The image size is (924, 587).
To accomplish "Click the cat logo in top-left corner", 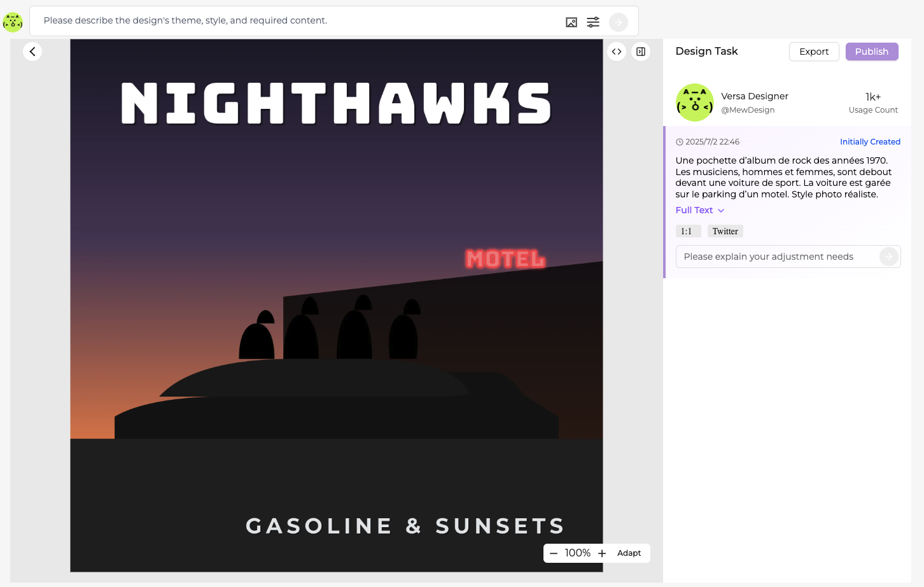I will [13, 22].
